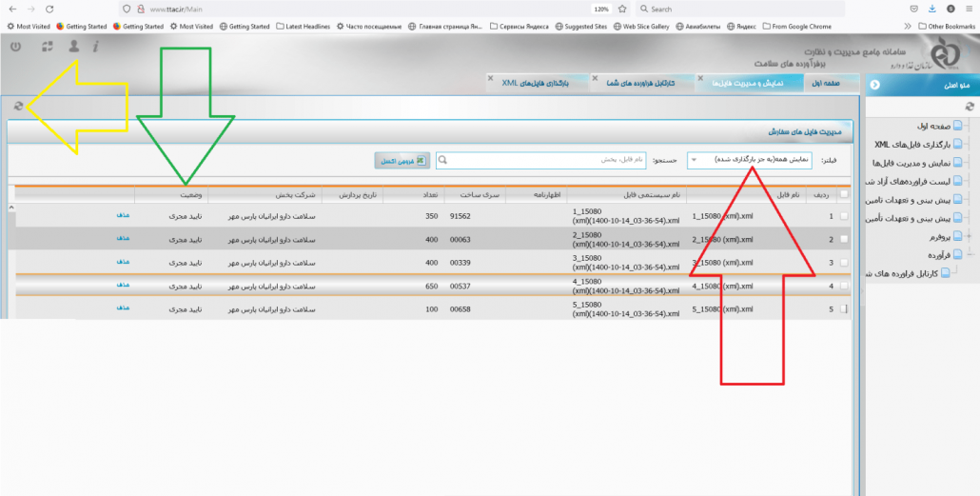Open the user profile icon
980x496 pixels.
click(x=74, y=46)
